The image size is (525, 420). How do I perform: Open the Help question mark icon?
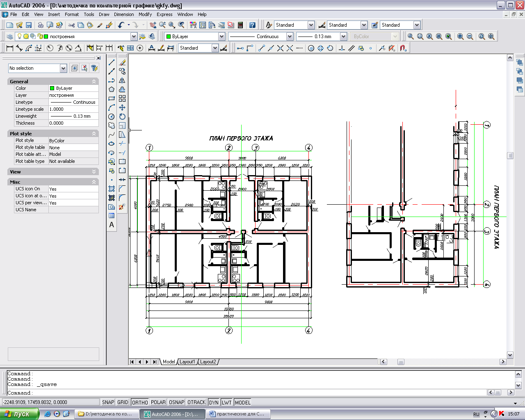pyautogui.click(x=252, y=25)
